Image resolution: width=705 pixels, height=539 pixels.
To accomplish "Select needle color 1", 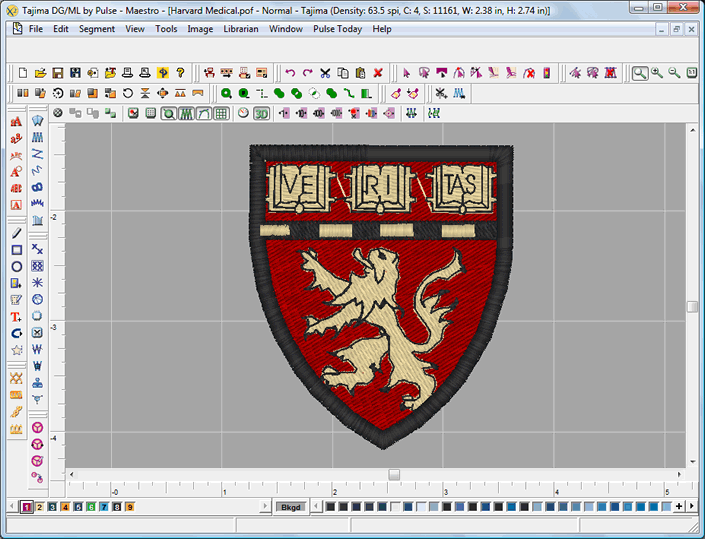I will tap(27, 507).
